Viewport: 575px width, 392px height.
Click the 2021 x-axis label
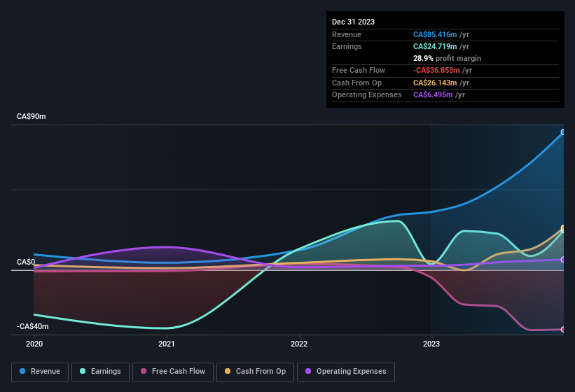coord(167,344)
